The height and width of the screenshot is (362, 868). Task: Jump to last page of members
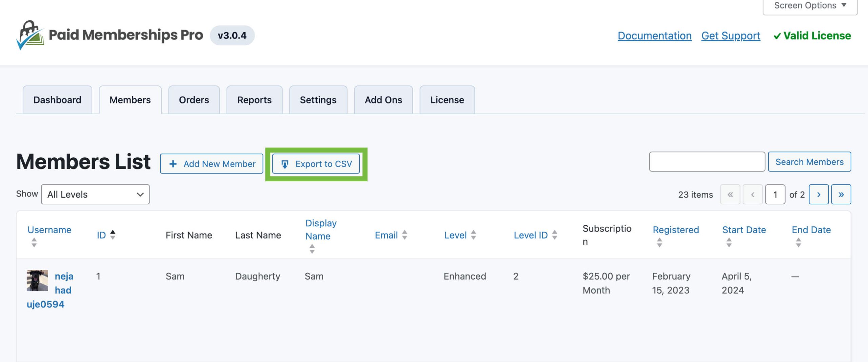pos(841,194)
